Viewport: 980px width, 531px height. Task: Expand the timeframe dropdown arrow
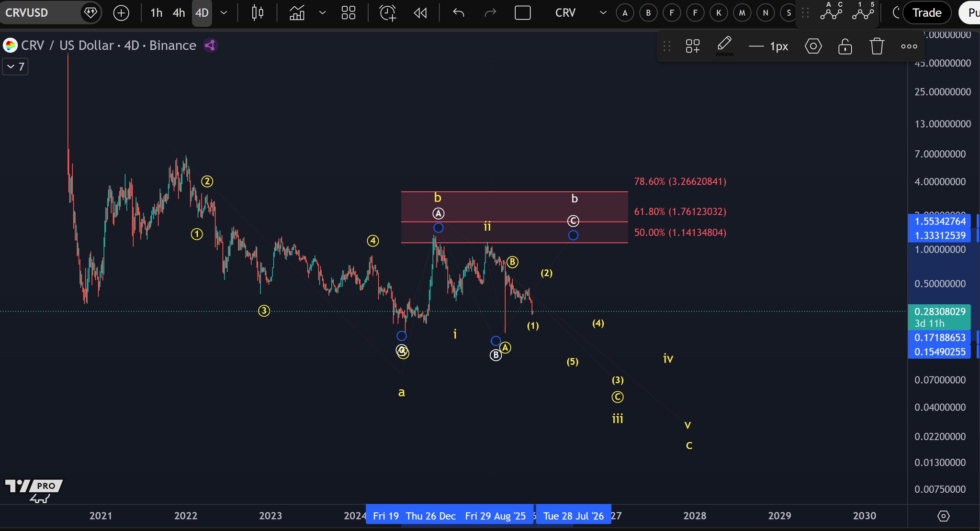224,13
